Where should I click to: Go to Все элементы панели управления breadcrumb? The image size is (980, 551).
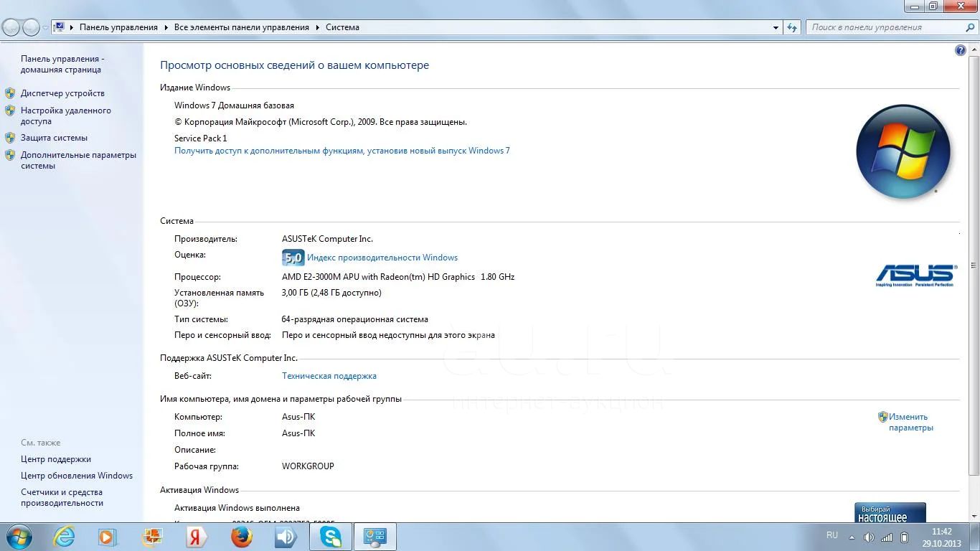pyautogui.click(x=242, y=27)
